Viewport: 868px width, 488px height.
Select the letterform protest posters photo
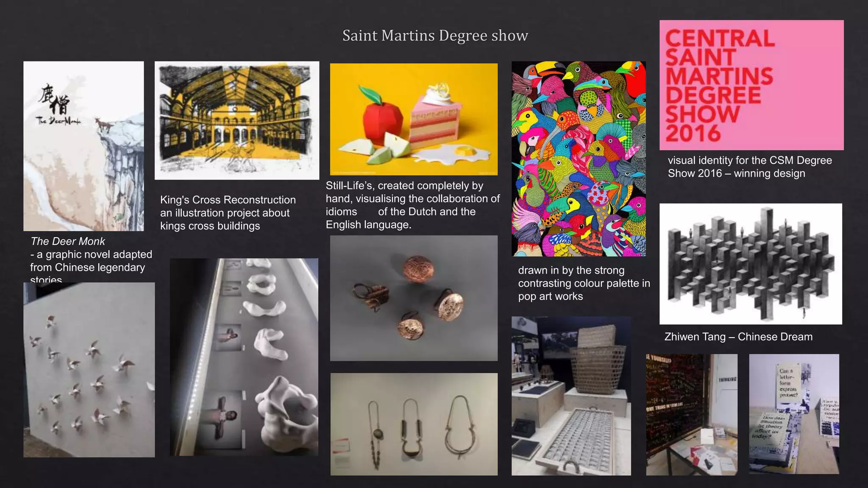click(x=794, y=414)
